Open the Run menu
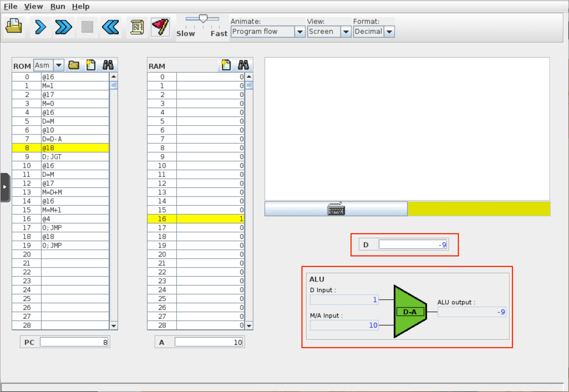 [58, 6]
